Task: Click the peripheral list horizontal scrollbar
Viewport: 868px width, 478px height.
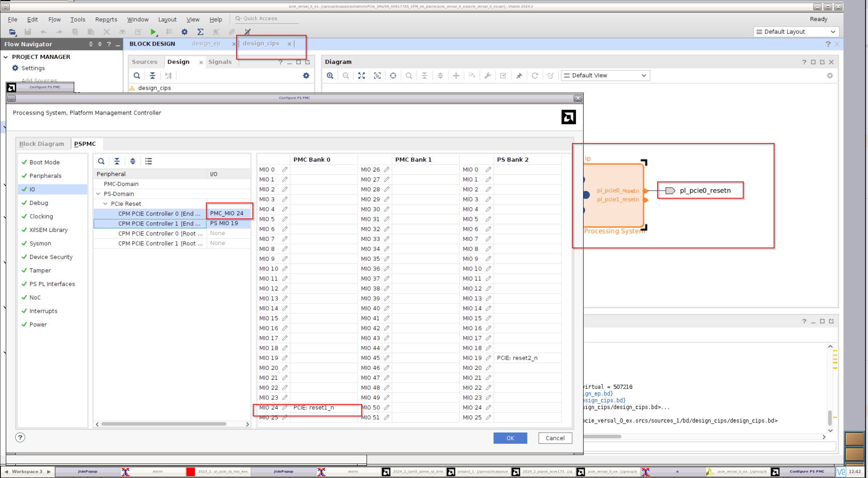Action: [x=164, y=424]
